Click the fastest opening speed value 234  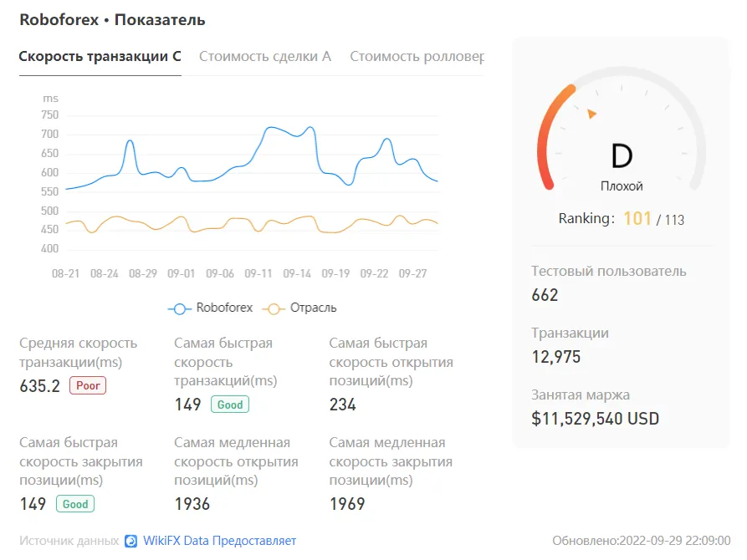342,405
